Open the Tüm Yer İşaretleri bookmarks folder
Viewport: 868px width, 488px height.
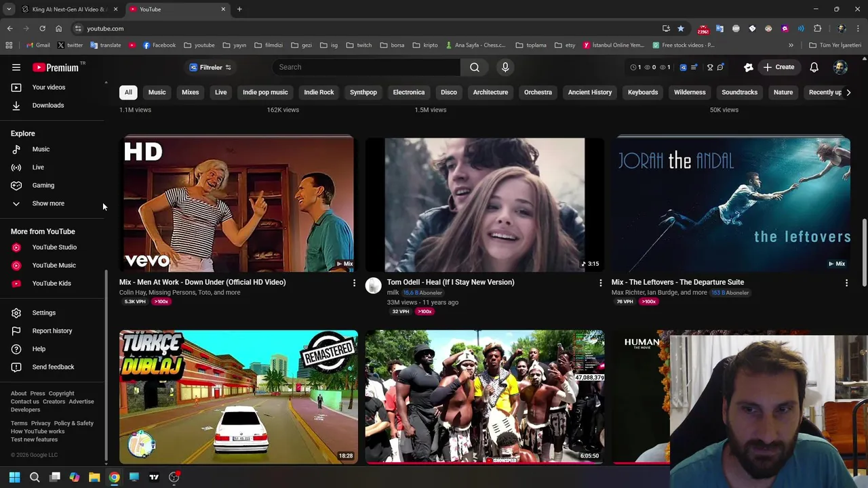835,45
